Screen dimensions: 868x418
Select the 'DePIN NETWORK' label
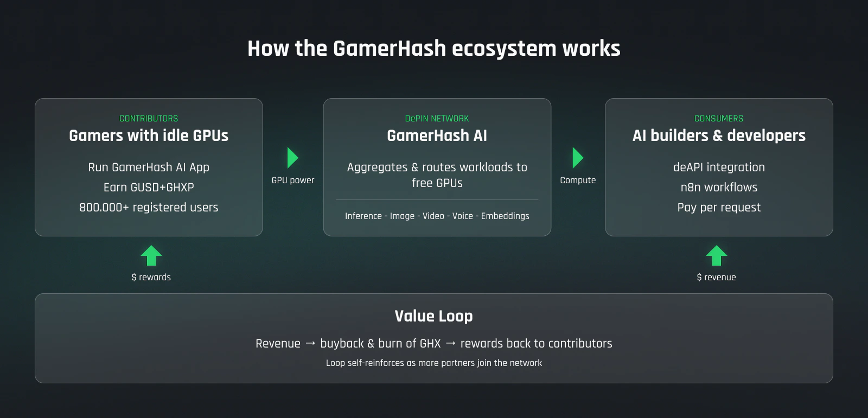coord(437,118)
